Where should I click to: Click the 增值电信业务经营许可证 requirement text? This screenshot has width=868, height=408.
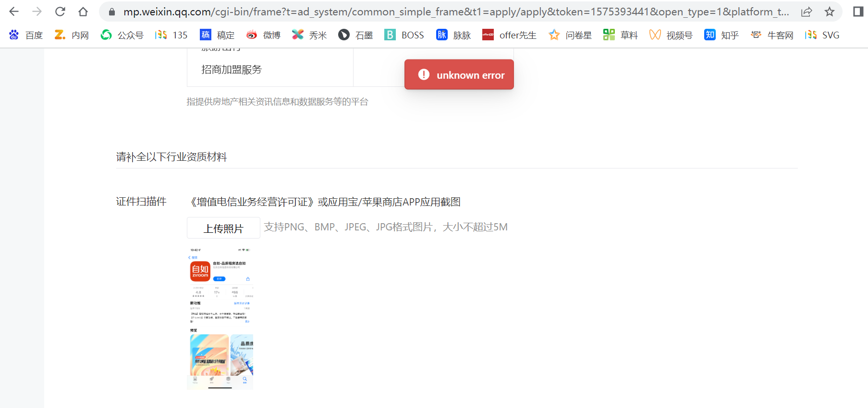tap(324, 202)
